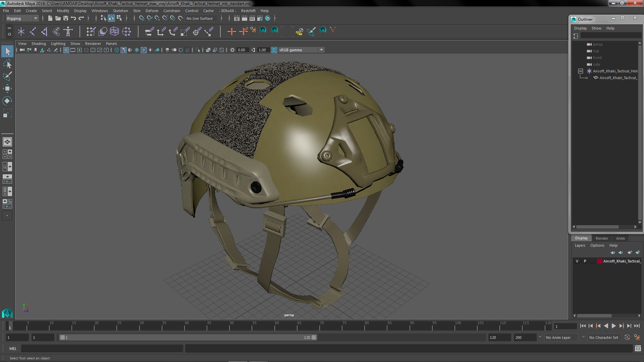Redo the last action
Screen dimensions: 644x362
81,18
